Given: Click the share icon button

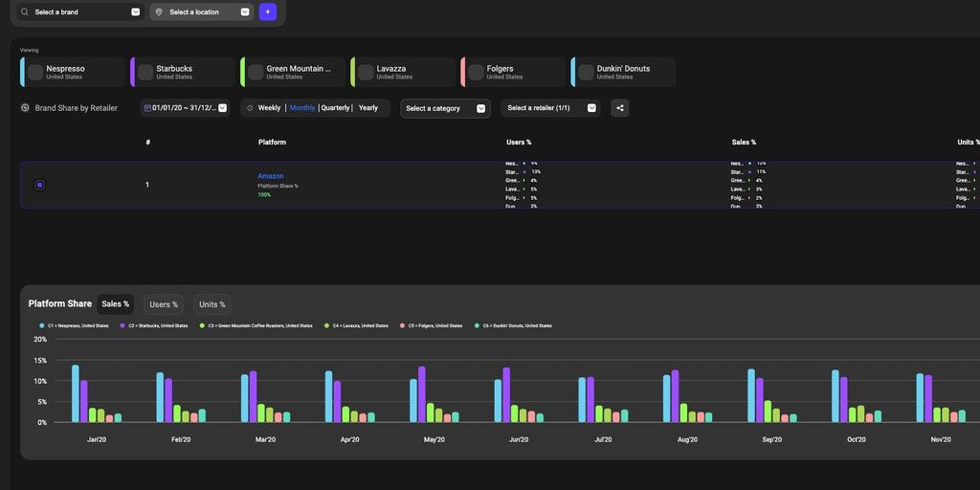Looking at the screenshot, I should click(620, 108).
